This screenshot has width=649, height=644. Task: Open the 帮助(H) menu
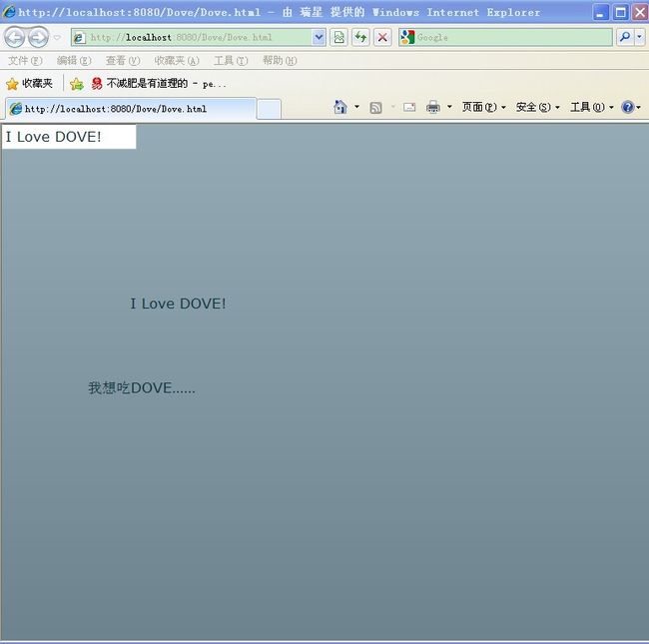click(x=280, y=61)
